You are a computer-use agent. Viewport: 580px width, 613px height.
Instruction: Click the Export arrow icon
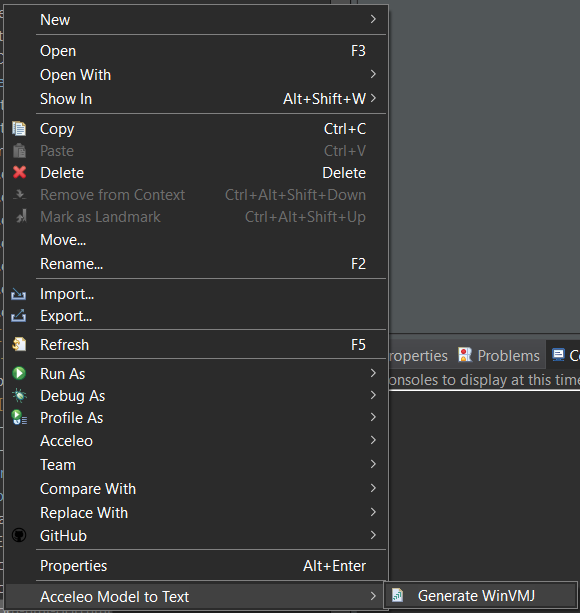coord(19,315)
